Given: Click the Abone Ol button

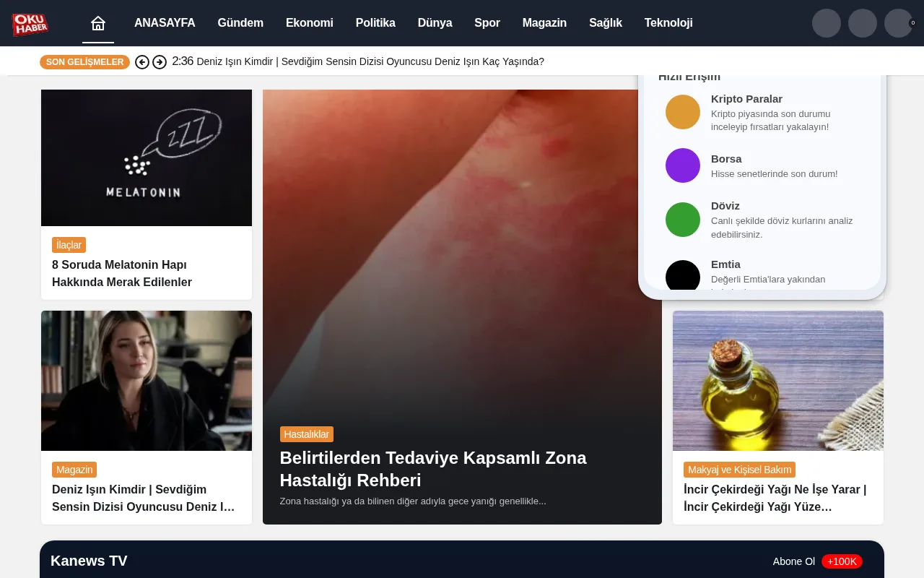Looking at the screenshot, I should coord(793,561).
